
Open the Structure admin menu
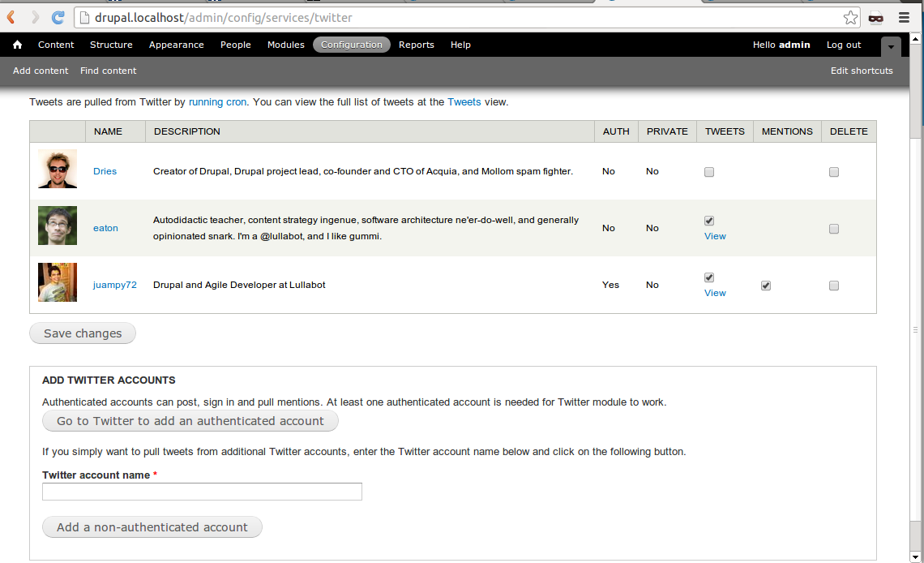[111, 45]
